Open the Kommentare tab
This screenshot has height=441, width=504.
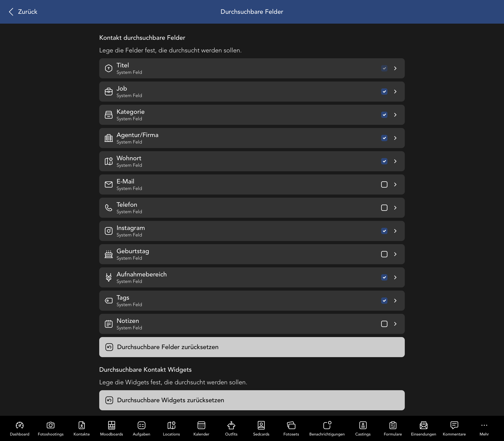click(x=454, y=428)
